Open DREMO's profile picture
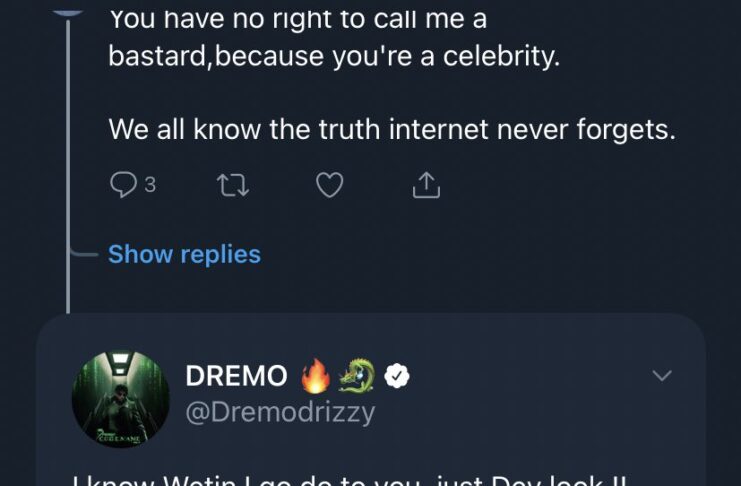The height and width of the screenshot is (486, 741). tap(120, 399)
